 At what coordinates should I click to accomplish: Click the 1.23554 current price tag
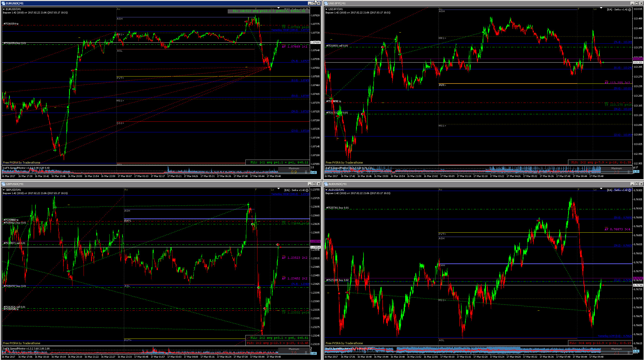(315, 247)
